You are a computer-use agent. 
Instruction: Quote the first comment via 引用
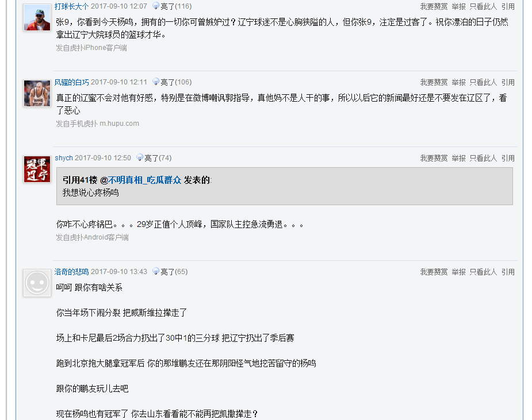point(508,6)
